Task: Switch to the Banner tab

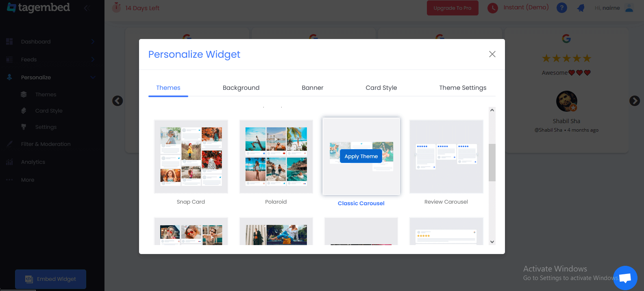Action: [313, 88]
